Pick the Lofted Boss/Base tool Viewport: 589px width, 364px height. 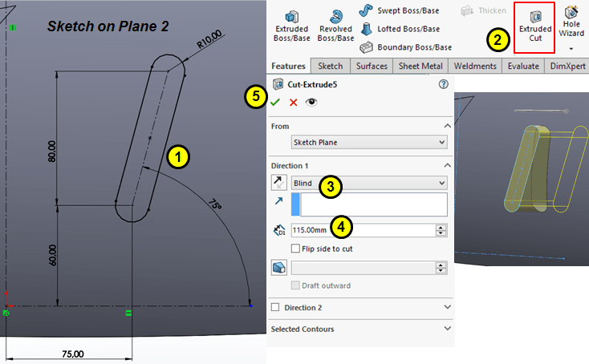point(404,29)
